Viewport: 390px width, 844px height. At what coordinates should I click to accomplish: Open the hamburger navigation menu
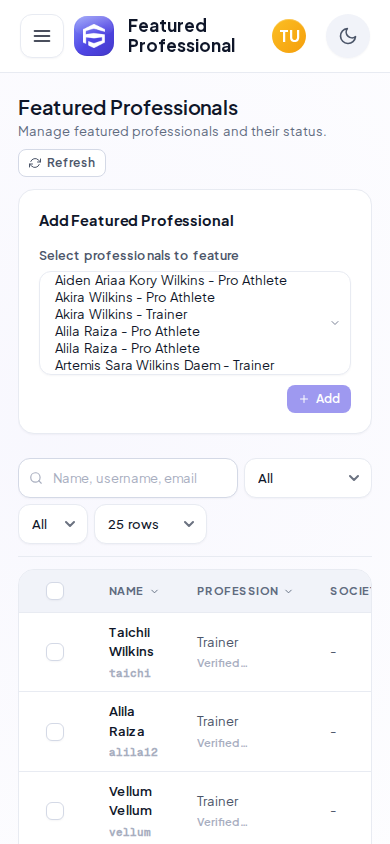point(42,36)
